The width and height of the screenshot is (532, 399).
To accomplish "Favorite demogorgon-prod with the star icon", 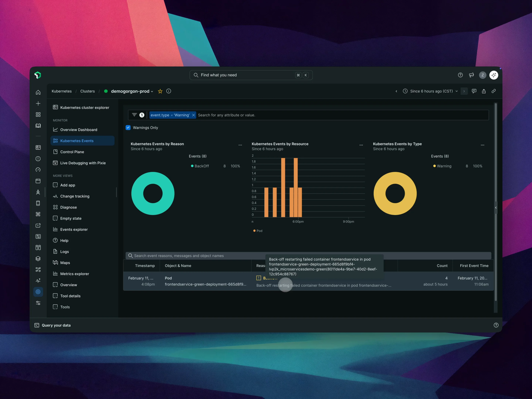I will (160, 91).
